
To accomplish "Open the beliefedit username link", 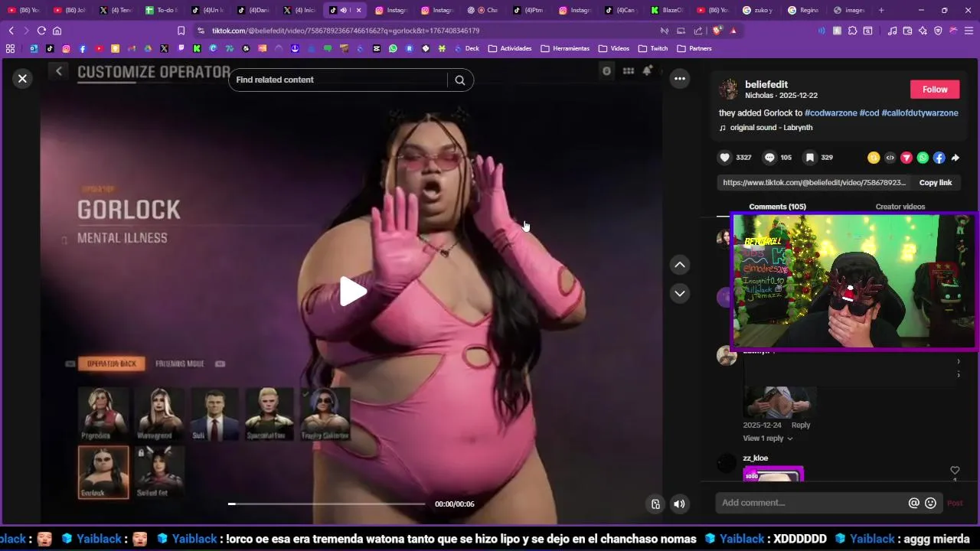I will click(x=766, y=84).
